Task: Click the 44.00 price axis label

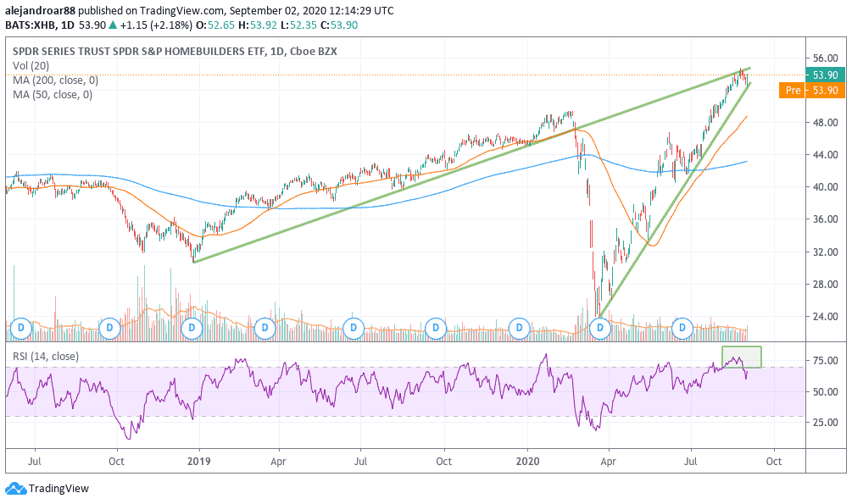Action: (825, 155)
